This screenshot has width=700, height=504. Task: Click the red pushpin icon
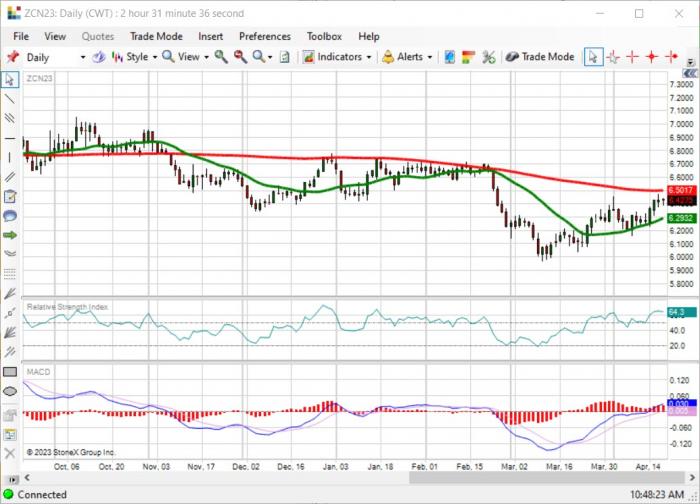coord(12,57)
